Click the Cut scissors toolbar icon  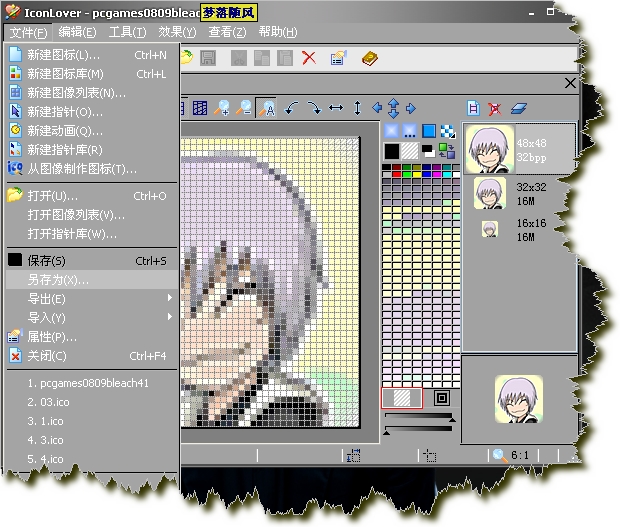click(239, 58)
